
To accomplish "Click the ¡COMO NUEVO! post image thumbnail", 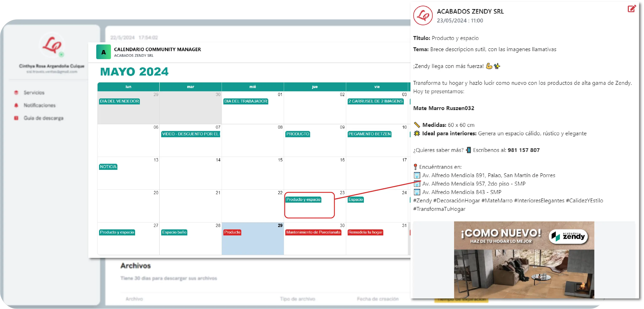I will [x=524, y=260].
